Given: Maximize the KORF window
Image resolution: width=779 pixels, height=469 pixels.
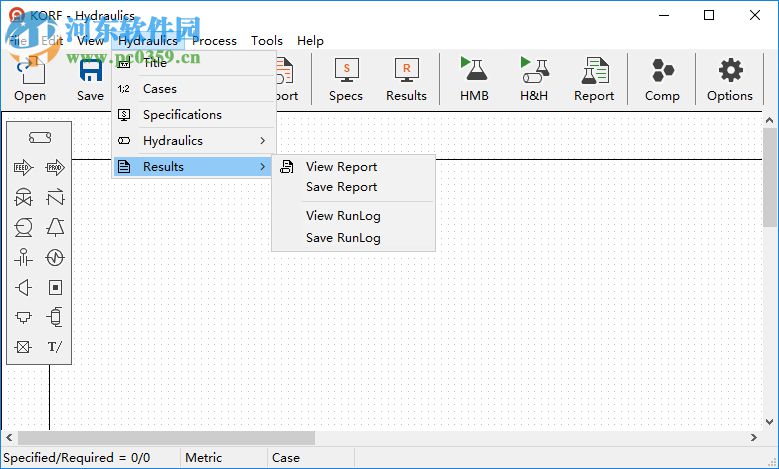Looking at the screenshot, I should click(709, 15).
